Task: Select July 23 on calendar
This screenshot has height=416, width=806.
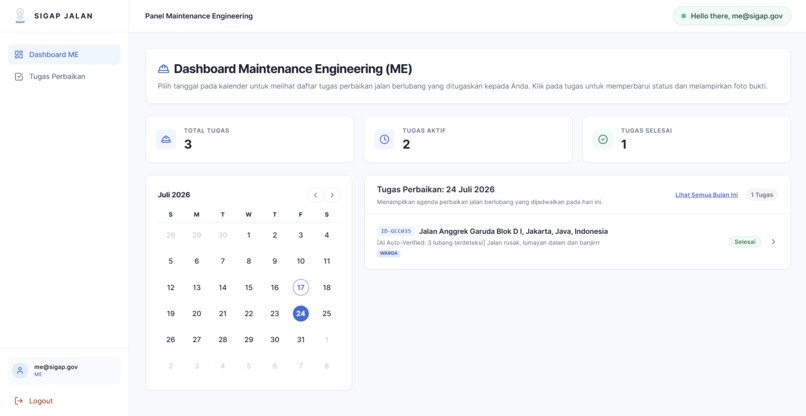Action: point(274,313)
